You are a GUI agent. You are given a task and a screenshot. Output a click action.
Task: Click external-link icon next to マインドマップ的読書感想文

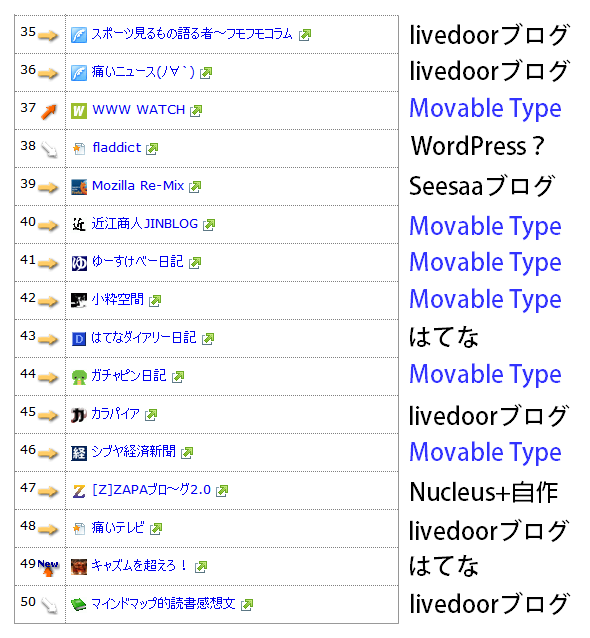247,605
